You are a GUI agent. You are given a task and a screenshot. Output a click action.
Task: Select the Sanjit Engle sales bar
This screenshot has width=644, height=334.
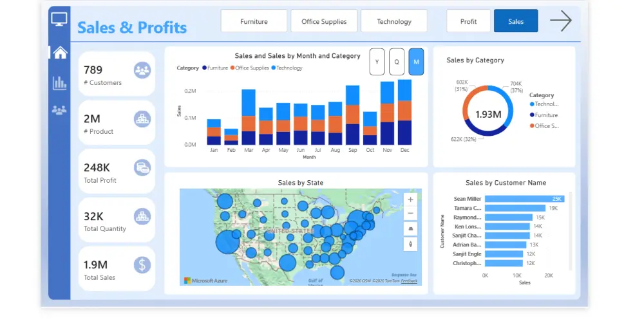tap(504, 254)
